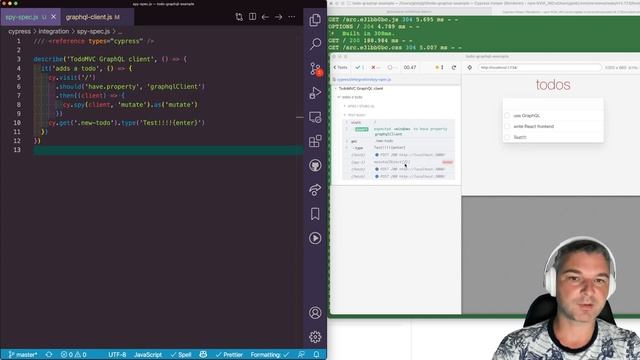Select the spy-spec.js breadcrumb segment
This screenshot has height=360, width=640.
[x=93, y=31]
